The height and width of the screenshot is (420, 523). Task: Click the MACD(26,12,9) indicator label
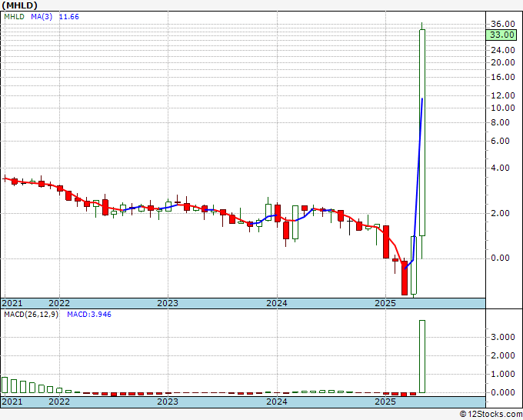(x=31, y=315)
